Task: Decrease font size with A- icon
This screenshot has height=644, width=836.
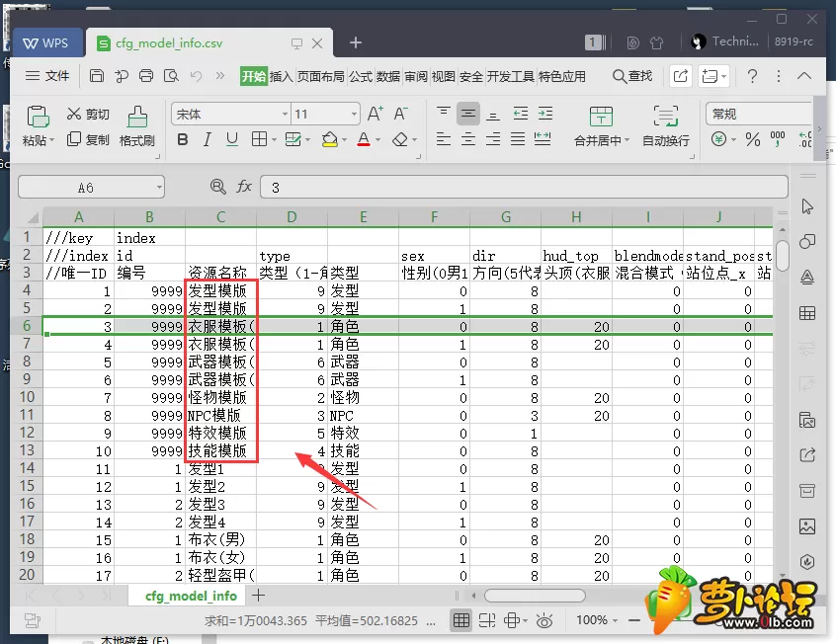Action: pos(400,114)
